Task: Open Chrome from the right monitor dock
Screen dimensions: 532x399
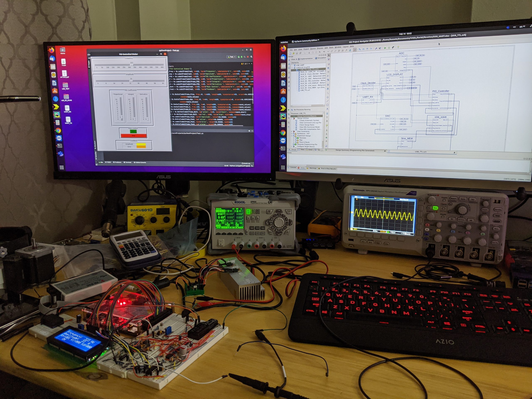Action: click(283, 133)
